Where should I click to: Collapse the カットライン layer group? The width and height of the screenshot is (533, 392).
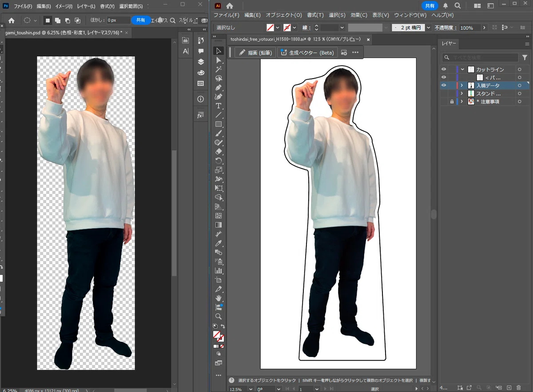462,70
